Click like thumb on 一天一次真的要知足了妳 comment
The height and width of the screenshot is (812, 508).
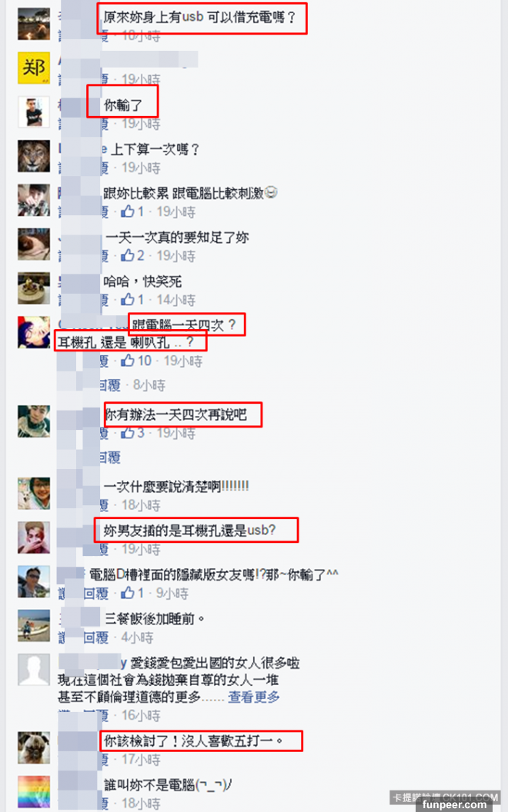click(x=128, y=255)
